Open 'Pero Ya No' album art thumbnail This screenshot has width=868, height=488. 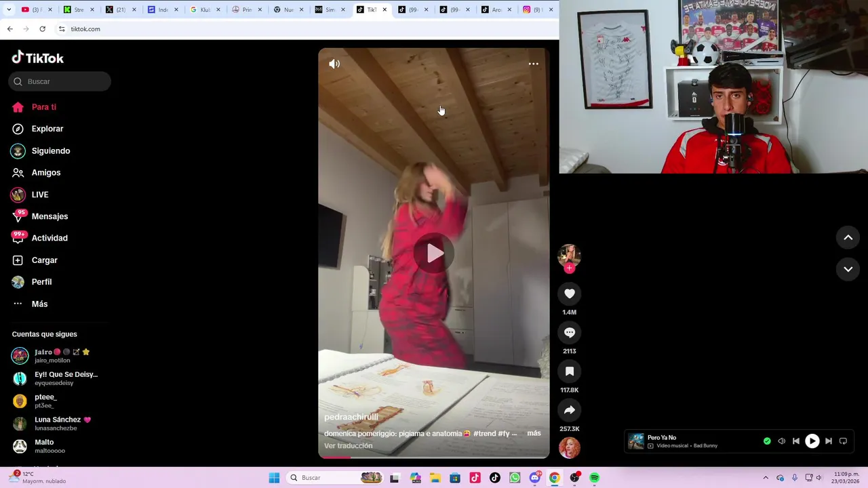click(x=636, y=441)
